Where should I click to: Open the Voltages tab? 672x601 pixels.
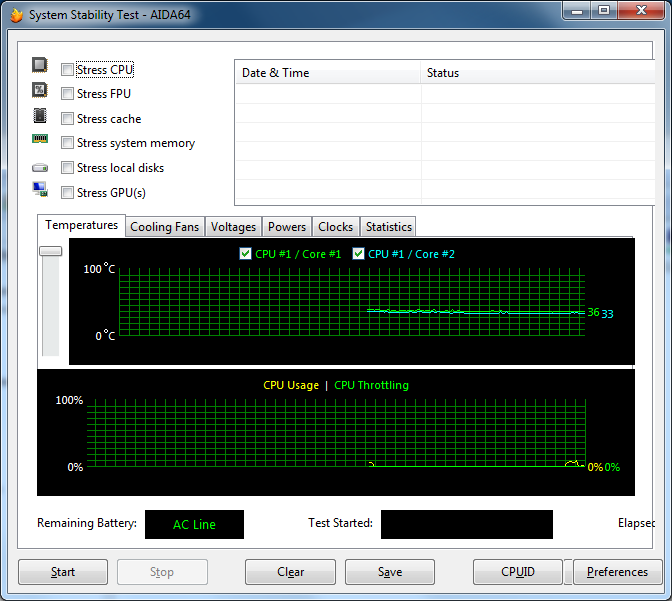233,227
